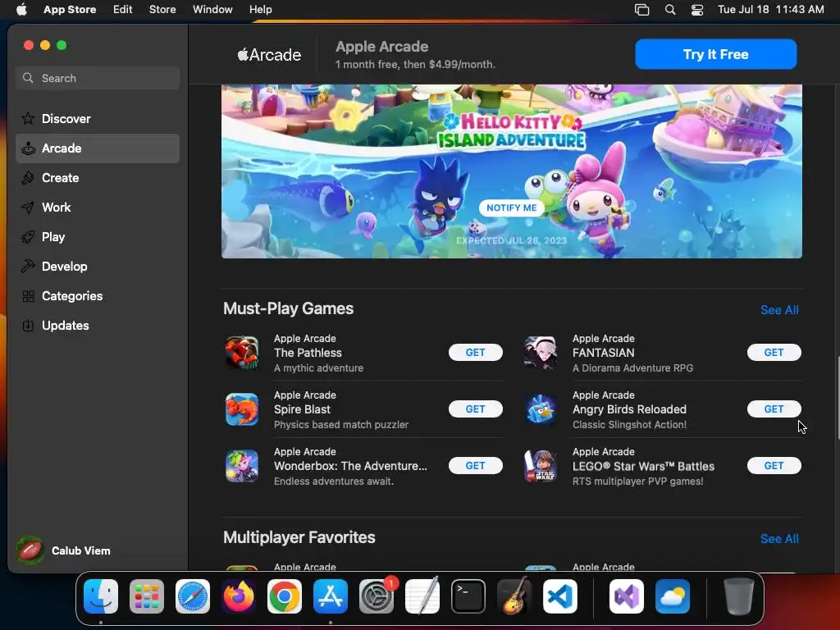Open the FANTASIAN game icon
Screen dimensions: 840x630
point(540,353)
